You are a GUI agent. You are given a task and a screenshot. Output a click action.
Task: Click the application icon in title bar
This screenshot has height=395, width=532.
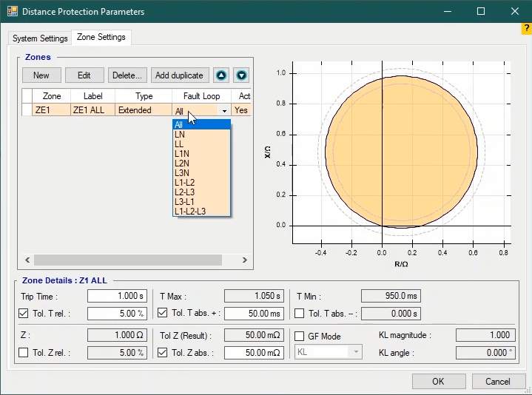pos(12,12)
